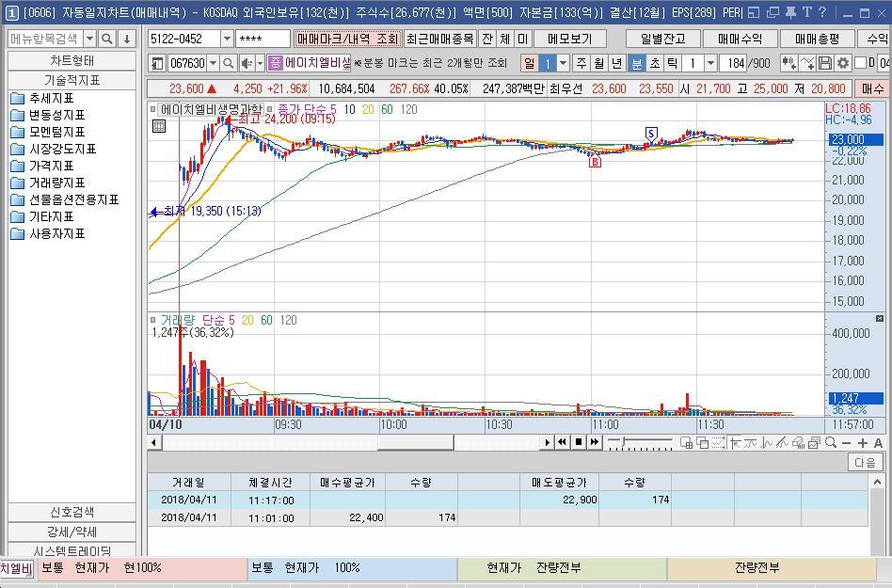Click the 매매수익 button

[x=740, y=39]
